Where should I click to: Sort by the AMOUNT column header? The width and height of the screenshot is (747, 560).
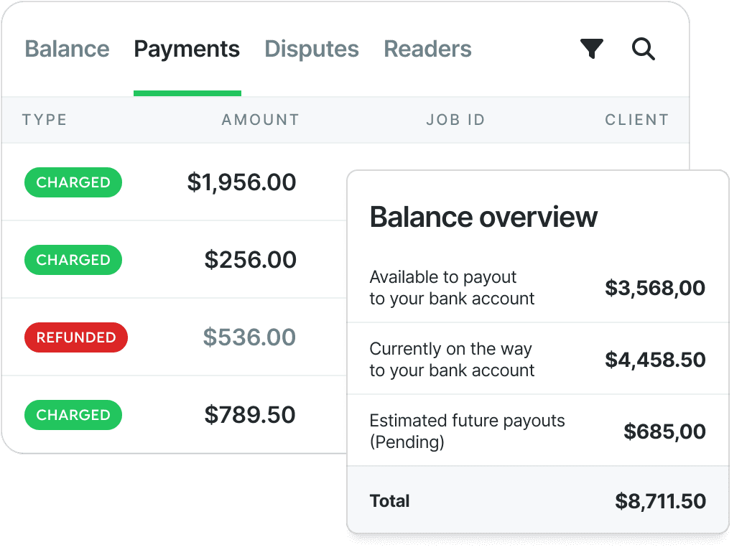pos(261,119)
